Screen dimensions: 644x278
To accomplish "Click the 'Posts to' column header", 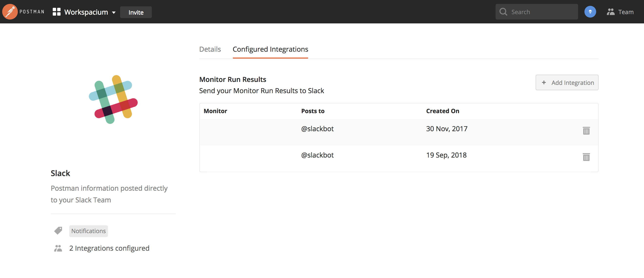I will [x=313, y=111].
